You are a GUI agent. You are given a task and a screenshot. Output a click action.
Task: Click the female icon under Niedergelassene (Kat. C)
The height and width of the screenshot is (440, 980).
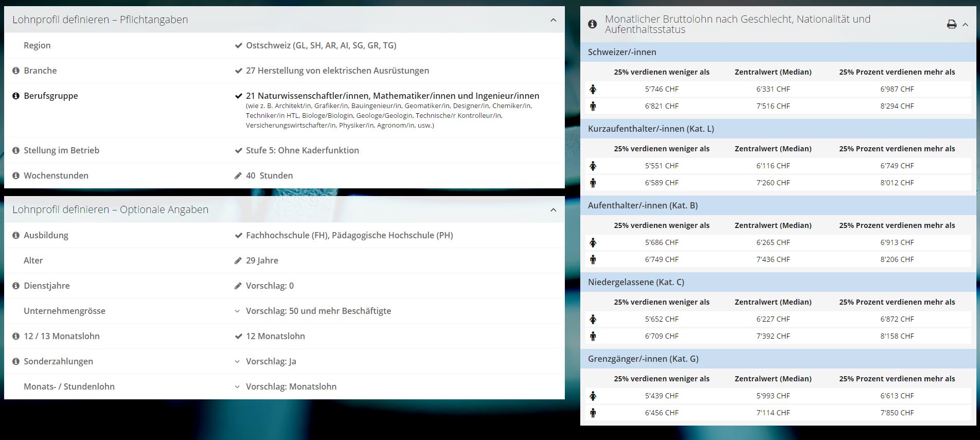(593, 319)
